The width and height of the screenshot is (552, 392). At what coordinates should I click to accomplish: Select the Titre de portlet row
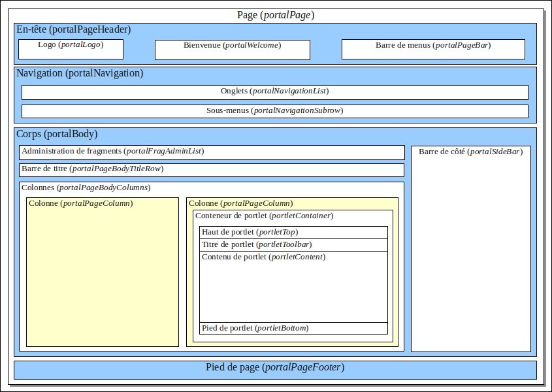(x=293, y=245)
